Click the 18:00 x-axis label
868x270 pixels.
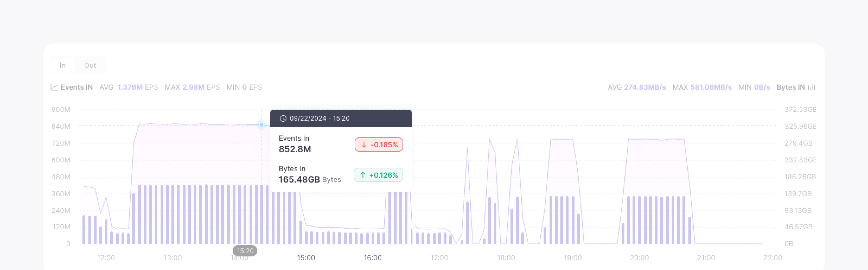(x=506, y=258)
